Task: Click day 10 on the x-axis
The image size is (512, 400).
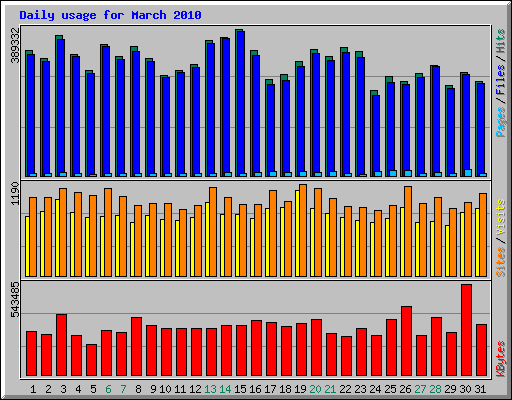Action: [x=165, y=389]
